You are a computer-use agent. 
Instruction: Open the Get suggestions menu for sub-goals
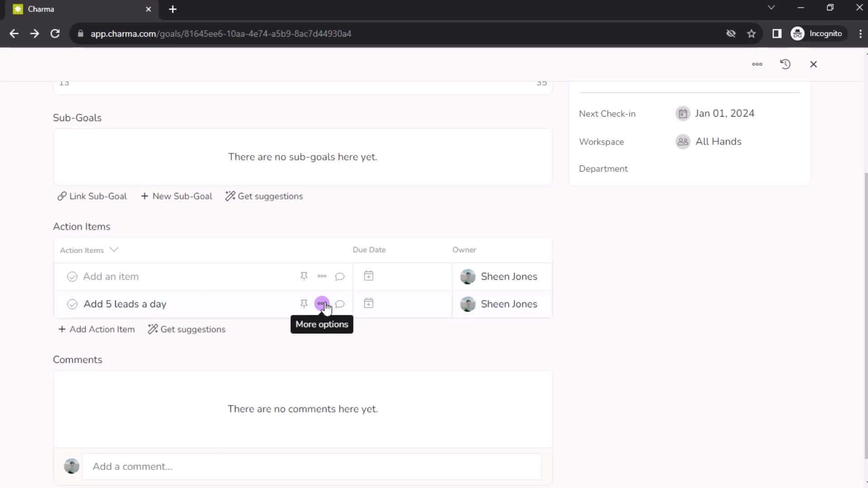click(264, 196)
